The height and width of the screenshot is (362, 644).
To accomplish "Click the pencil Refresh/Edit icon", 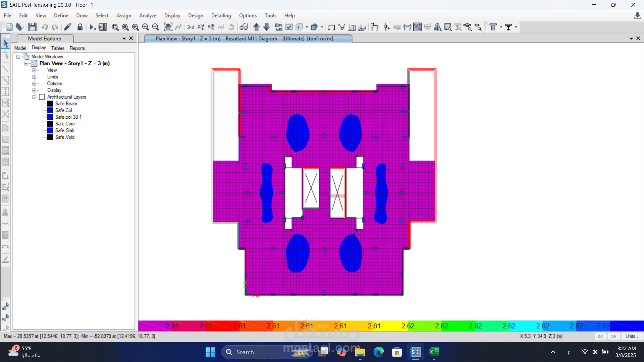I will (67, 27).
